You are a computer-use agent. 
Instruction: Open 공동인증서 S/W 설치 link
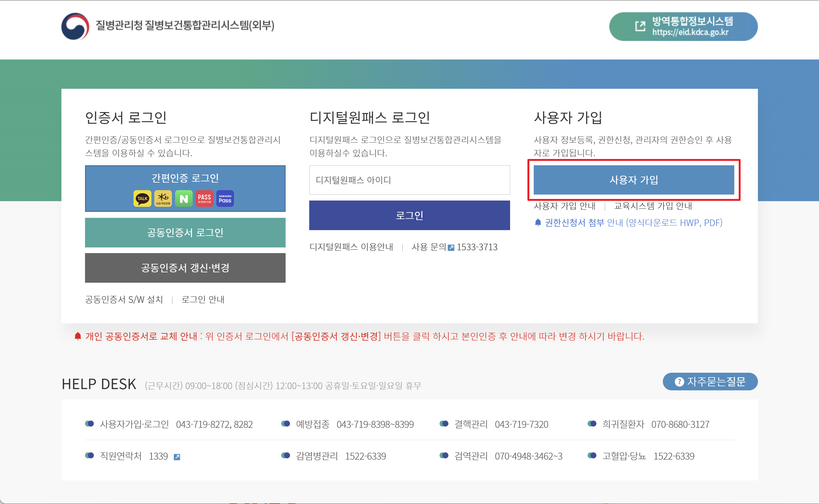pyautogui.click(x=124, y=300)
